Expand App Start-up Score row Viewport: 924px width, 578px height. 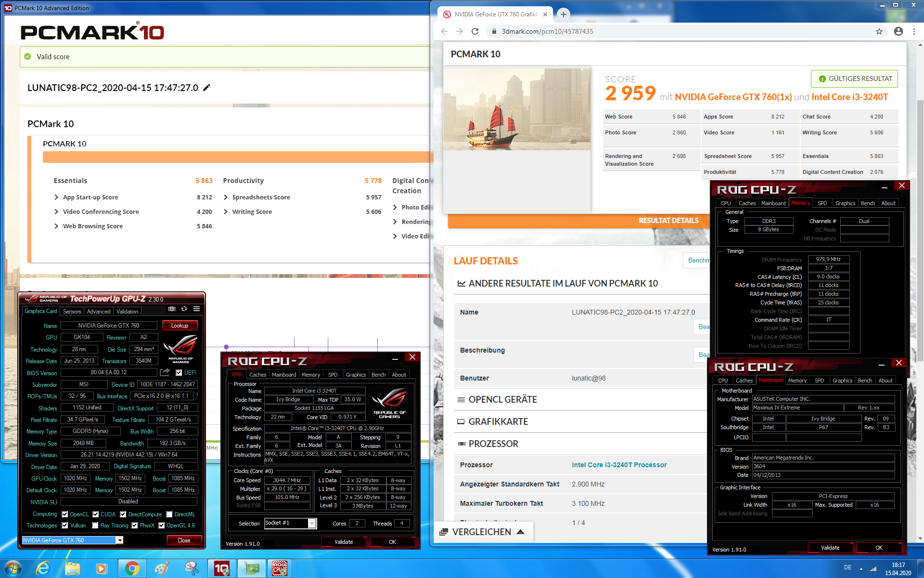click(x=56, y=197)
